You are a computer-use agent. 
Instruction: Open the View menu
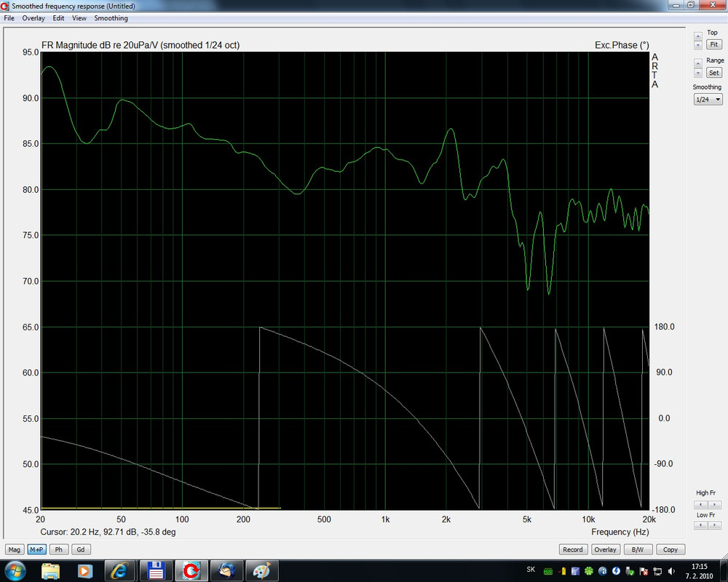click(79, 18)
